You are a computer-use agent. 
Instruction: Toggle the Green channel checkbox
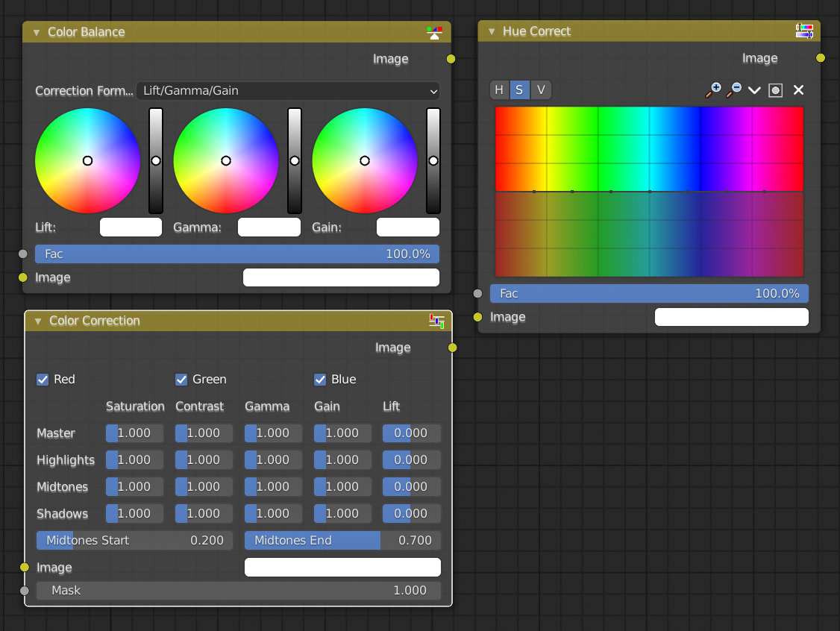(x=181, y=379)
